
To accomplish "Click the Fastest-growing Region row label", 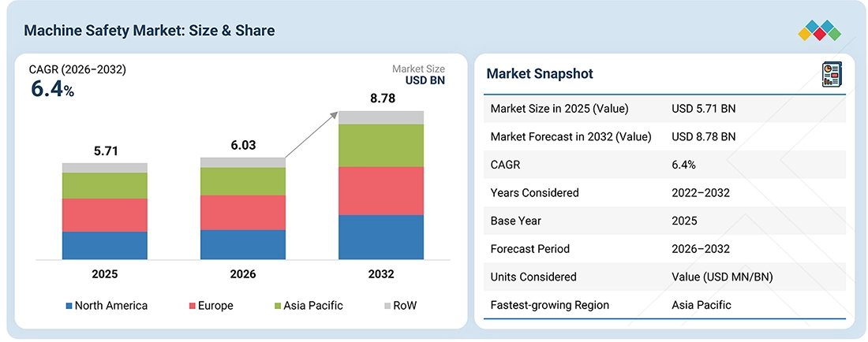I will [550, 305].
